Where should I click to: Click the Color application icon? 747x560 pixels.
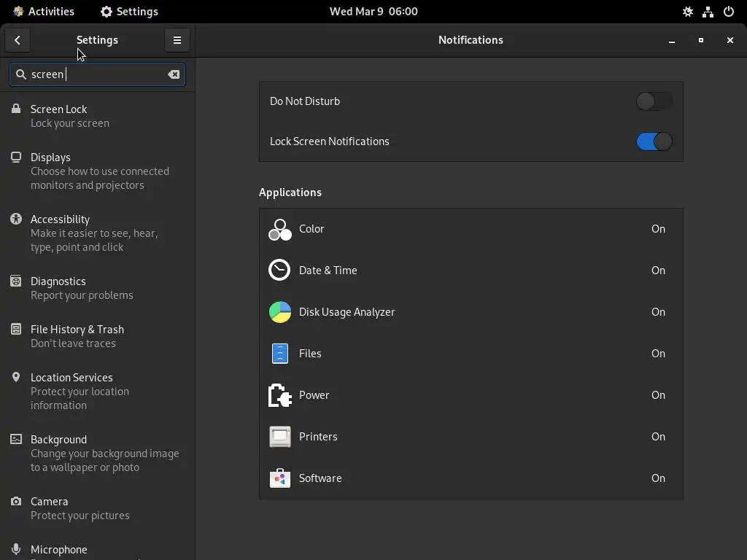pos(279,229)
